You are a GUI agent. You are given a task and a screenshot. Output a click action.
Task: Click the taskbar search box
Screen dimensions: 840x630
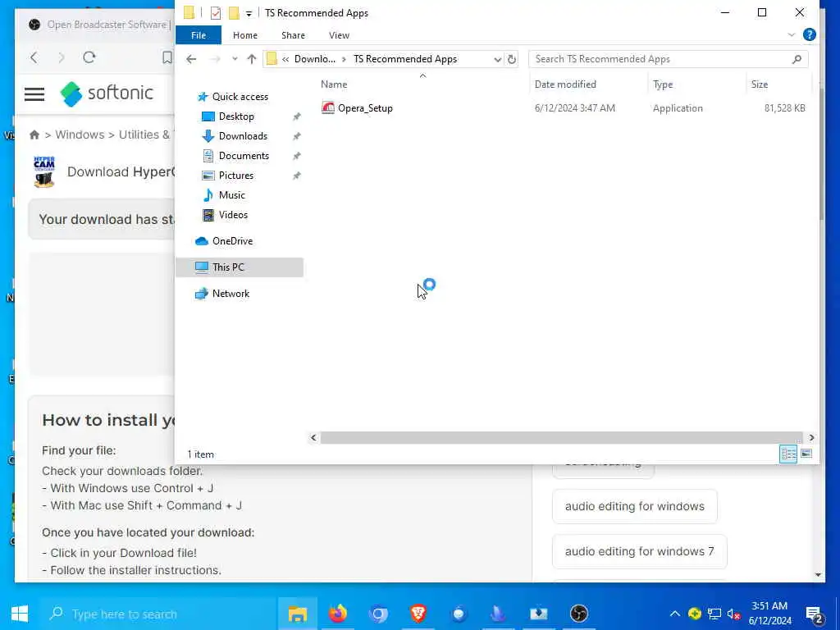click(x=158, y=614)
